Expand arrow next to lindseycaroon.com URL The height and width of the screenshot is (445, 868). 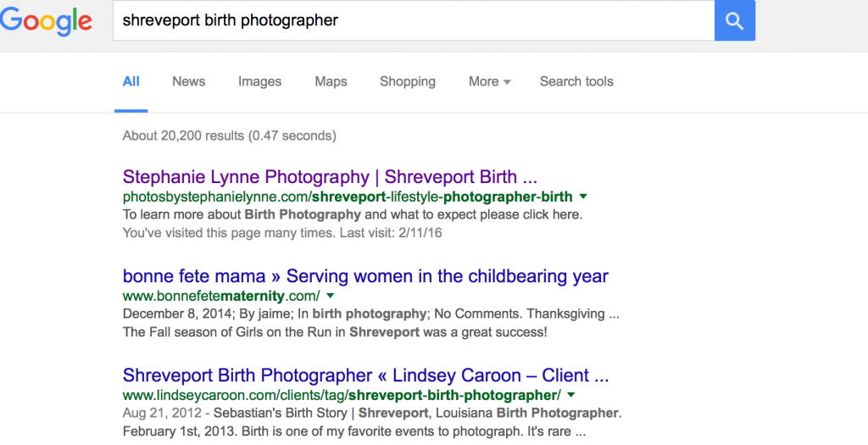click(570, 395)
